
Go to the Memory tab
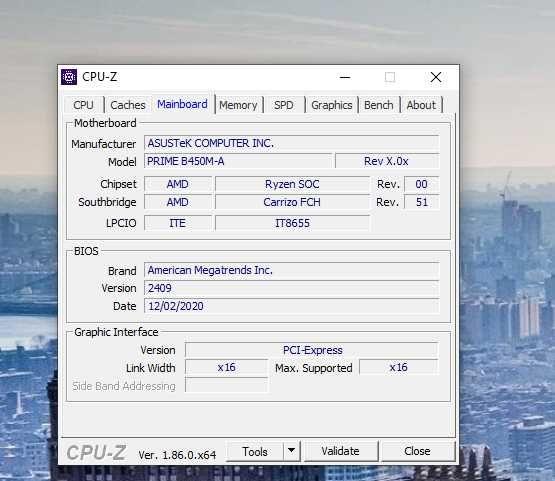(238, 105)
